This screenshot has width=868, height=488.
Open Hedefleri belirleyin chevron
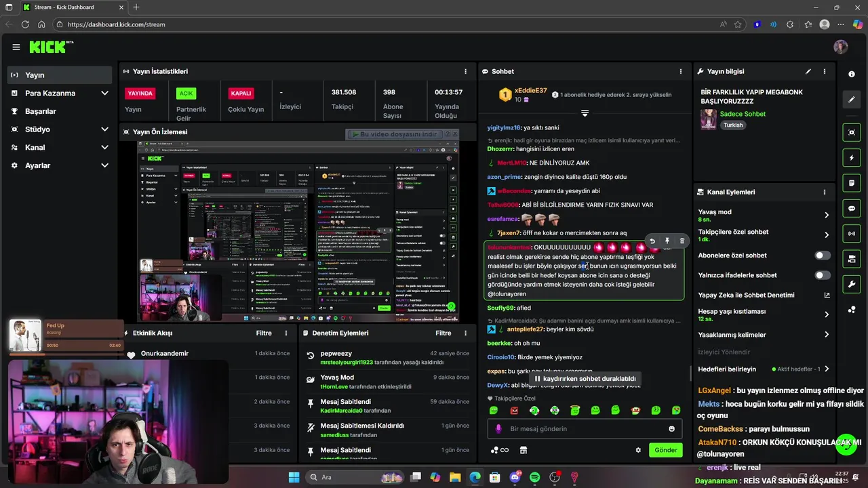(827, 369)
